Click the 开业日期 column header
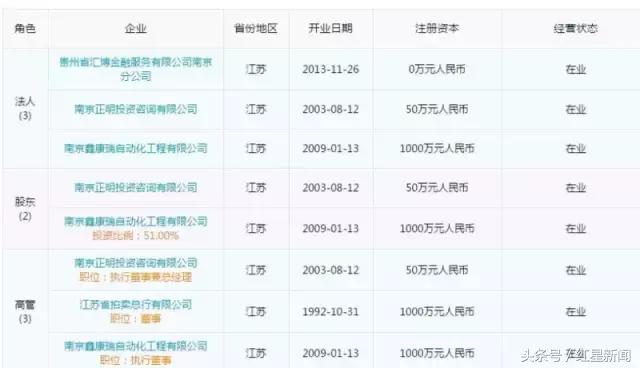640x368 pixels. tap(331, 28)
